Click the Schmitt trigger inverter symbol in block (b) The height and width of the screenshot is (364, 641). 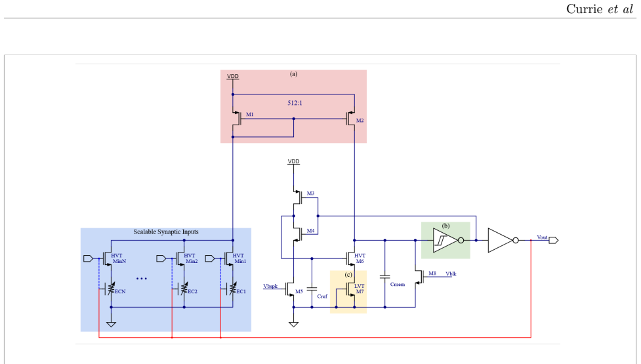click(x=449, y=240)
